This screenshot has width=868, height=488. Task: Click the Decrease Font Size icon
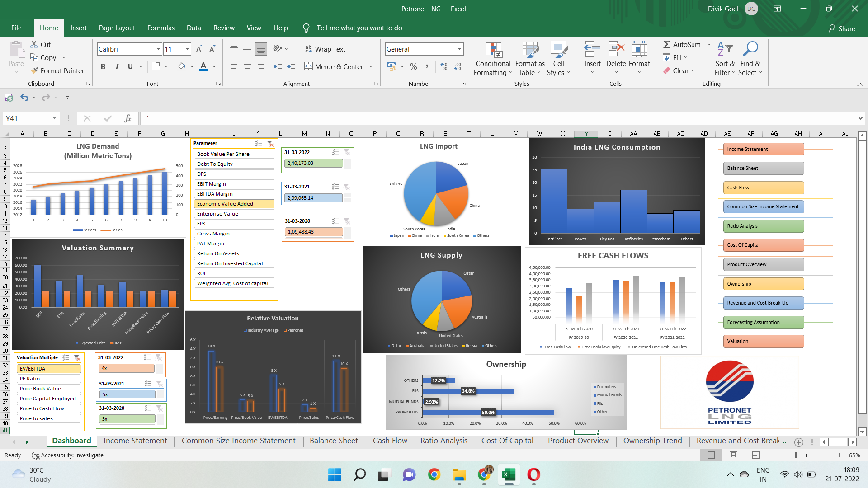(212, 49)
